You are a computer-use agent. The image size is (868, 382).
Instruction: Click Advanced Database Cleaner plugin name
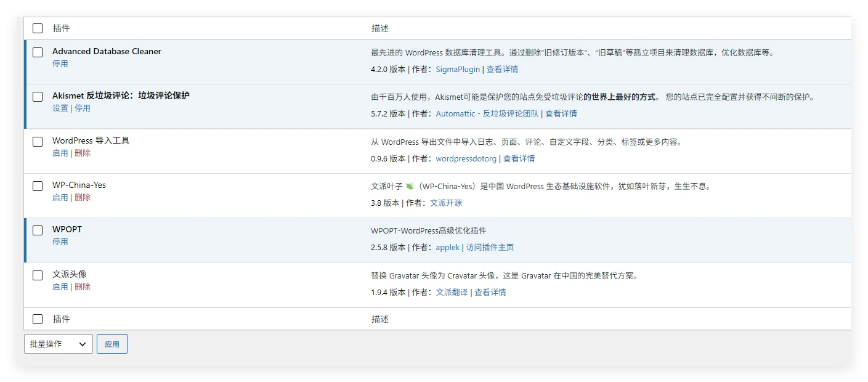[107, 51]
